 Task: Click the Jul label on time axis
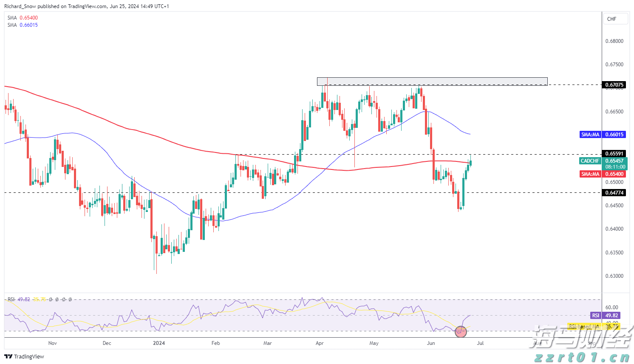[x=480, y=343]
